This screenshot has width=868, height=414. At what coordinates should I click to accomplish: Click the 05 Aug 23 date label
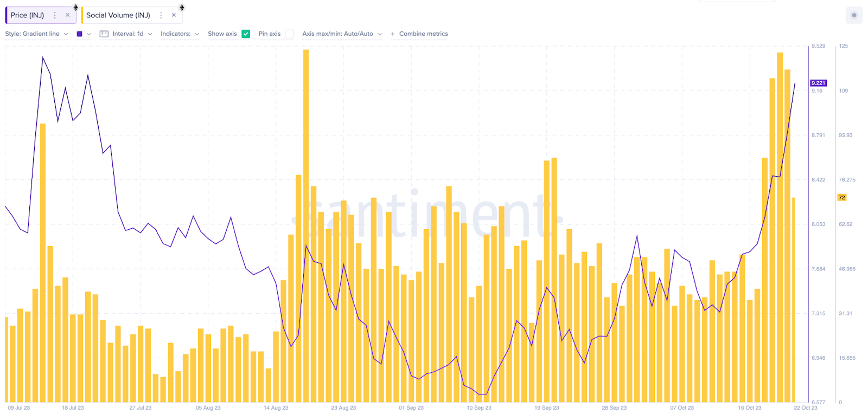[x=208, y=407]
